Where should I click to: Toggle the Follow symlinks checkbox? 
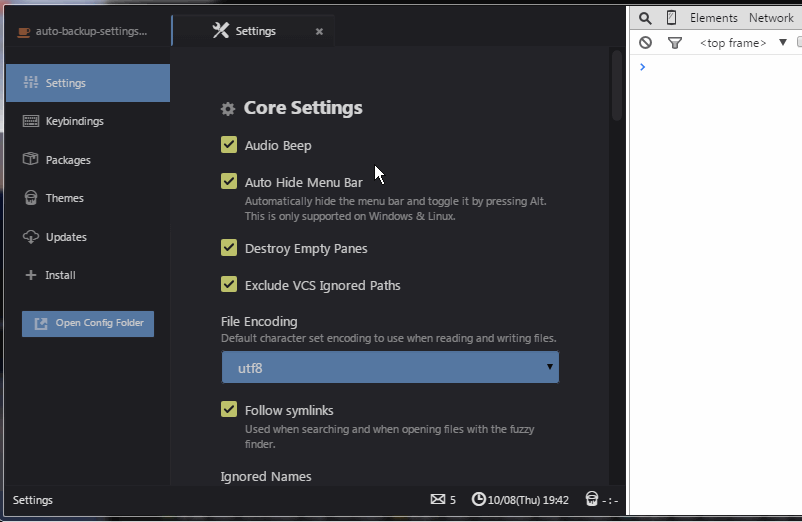(229, 409)
